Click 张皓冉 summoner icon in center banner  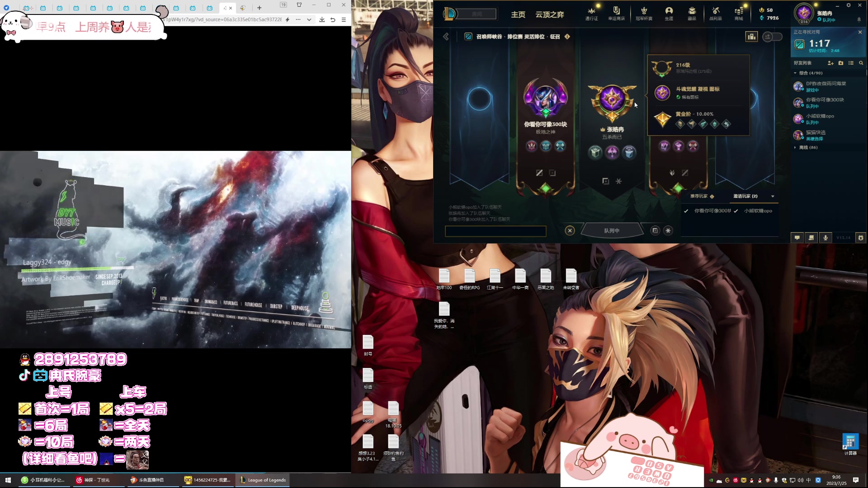[x=612, y=99]
